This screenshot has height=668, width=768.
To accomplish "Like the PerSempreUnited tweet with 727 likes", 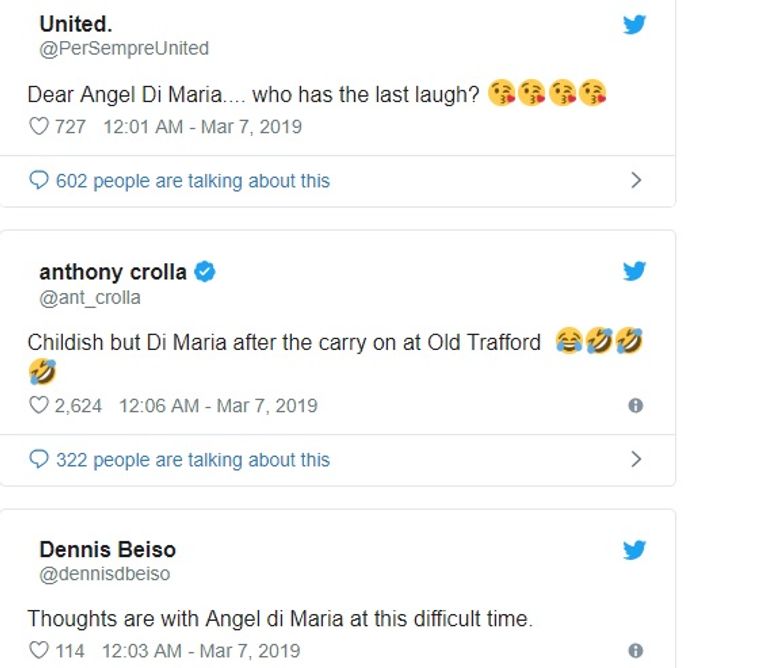I will pyautogui.click(x=38, y=127).
